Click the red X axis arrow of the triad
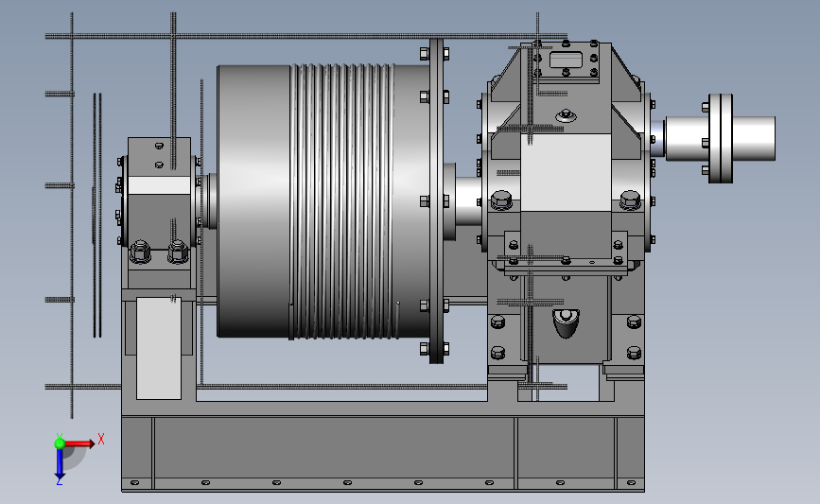The height and width of the screenshot is (504, 820). tap(79, 443)
